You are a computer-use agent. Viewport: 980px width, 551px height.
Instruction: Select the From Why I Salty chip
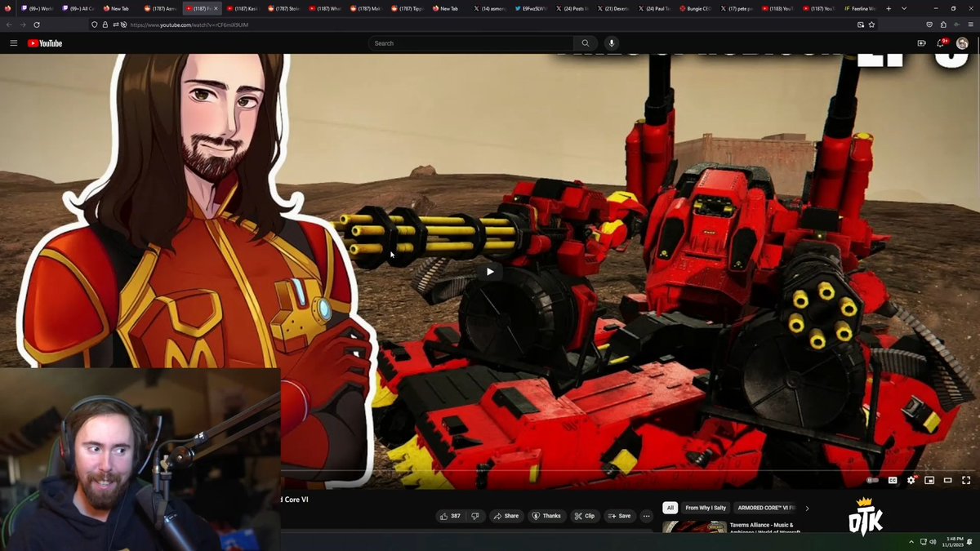tap(706, 508)
